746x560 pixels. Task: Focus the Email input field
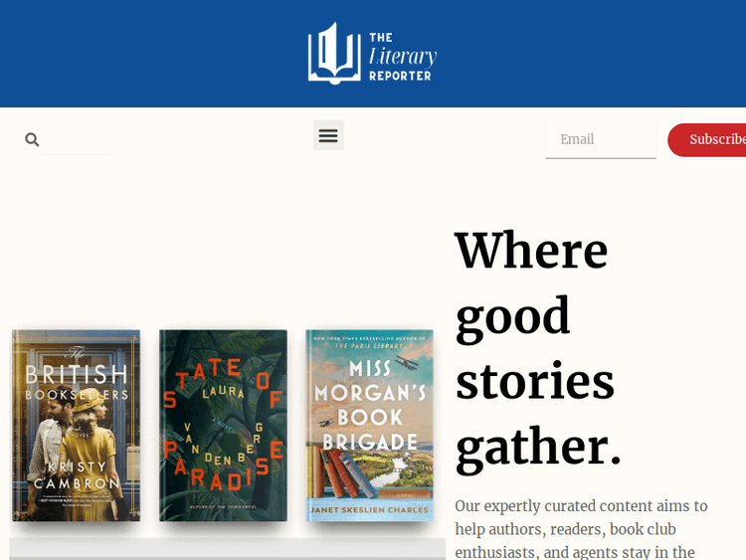600,139
